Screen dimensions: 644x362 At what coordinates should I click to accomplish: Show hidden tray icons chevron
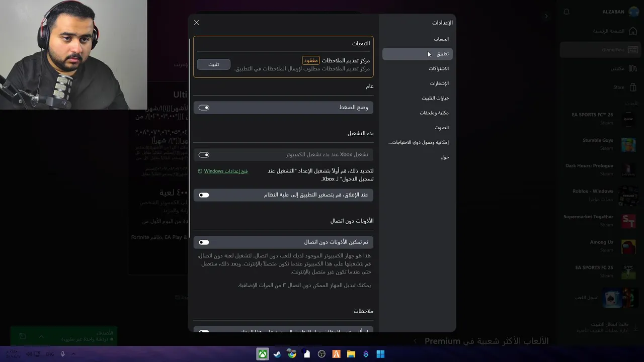pos(73,354)
